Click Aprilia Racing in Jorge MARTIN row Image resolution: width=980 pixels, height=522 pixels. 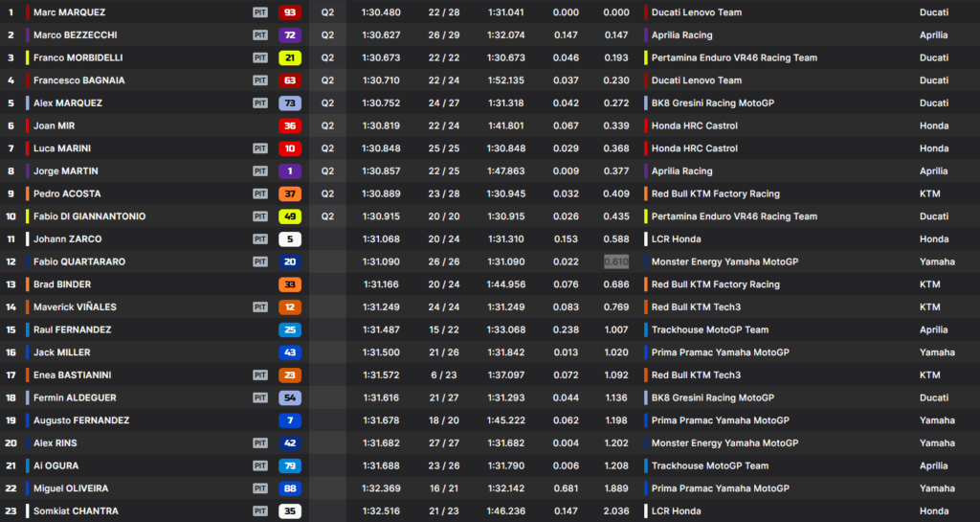click(681, 170)
